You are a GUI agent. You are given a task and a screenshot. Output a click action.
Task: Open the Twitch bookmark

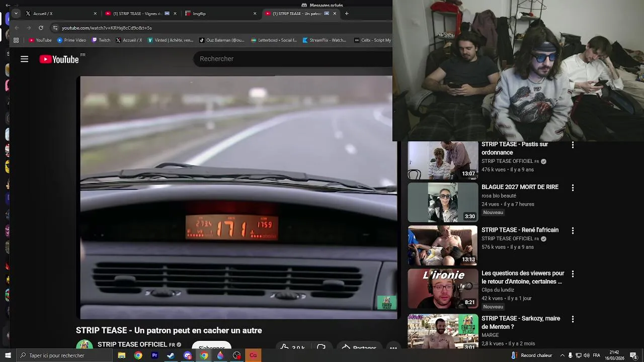101,40
